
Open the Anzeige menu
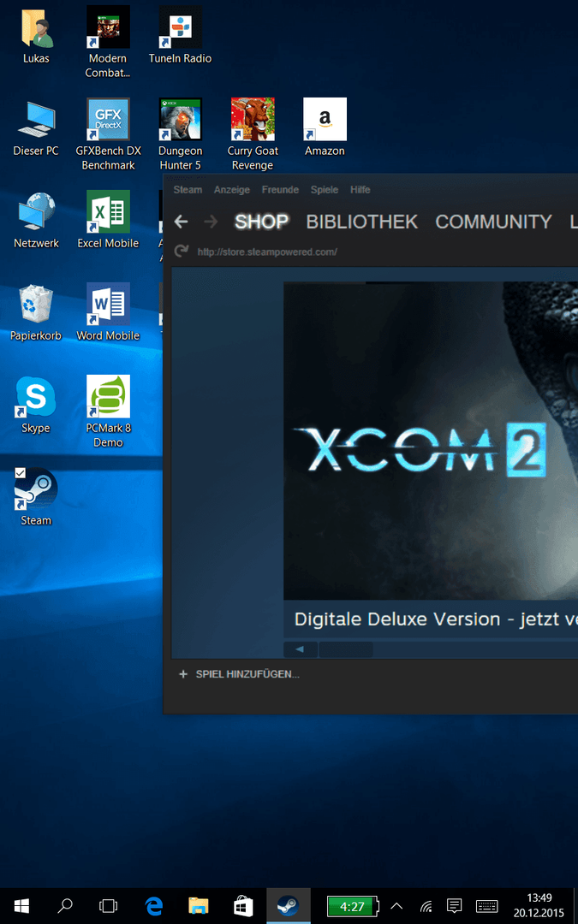(232, 190)
